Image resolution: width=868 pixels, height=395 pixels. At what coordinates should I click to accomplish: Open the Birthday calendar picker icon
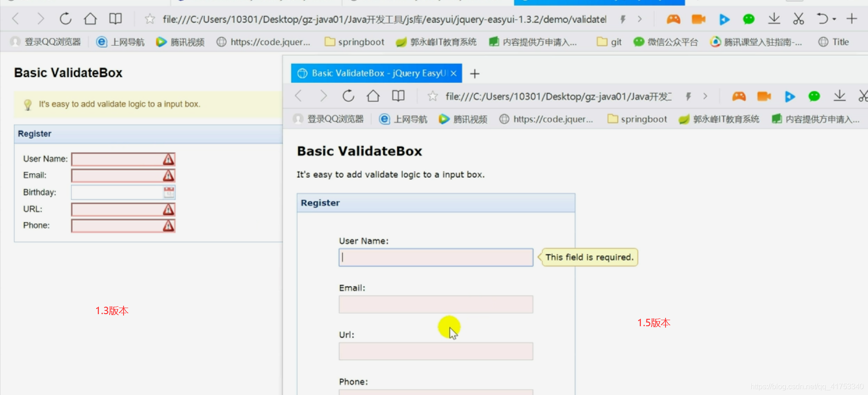(x=169, y=192)
